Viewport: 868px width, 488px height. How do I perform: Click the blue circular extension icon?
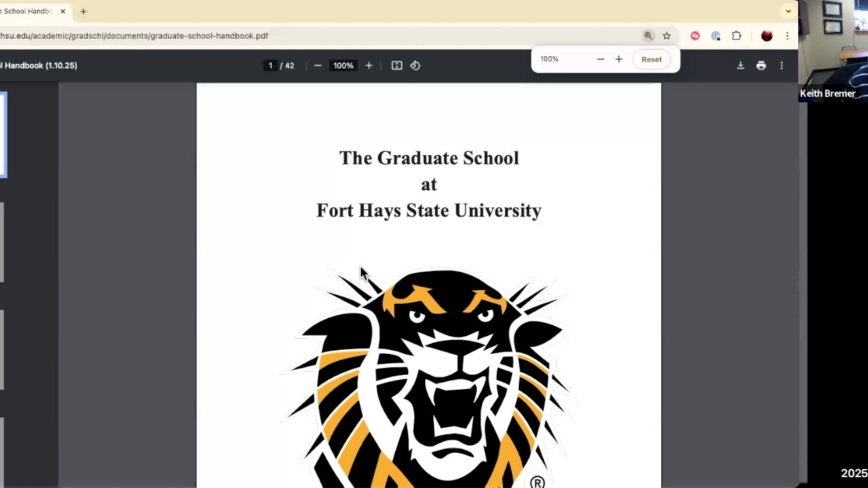pyautogui.click(x=715, y=36)
